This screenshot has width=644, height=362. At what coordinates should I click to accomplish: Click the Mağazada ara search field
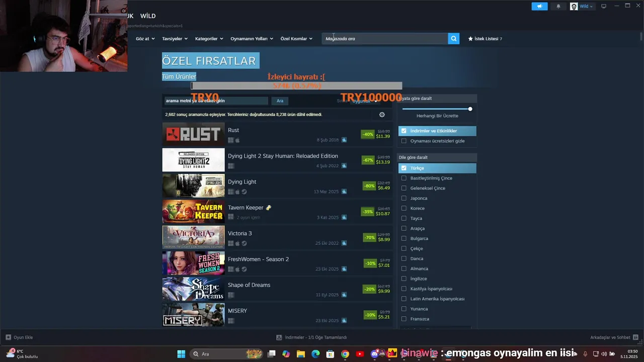385,39
